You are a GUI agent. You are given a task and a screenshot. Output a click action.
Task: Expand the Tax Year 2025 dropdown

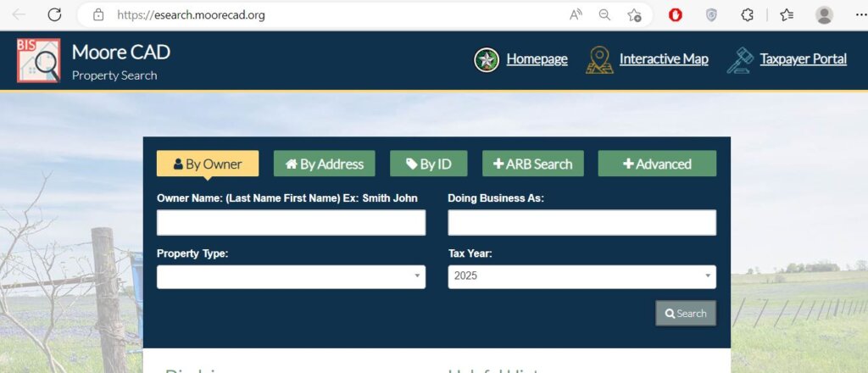(x=581, y=276)
